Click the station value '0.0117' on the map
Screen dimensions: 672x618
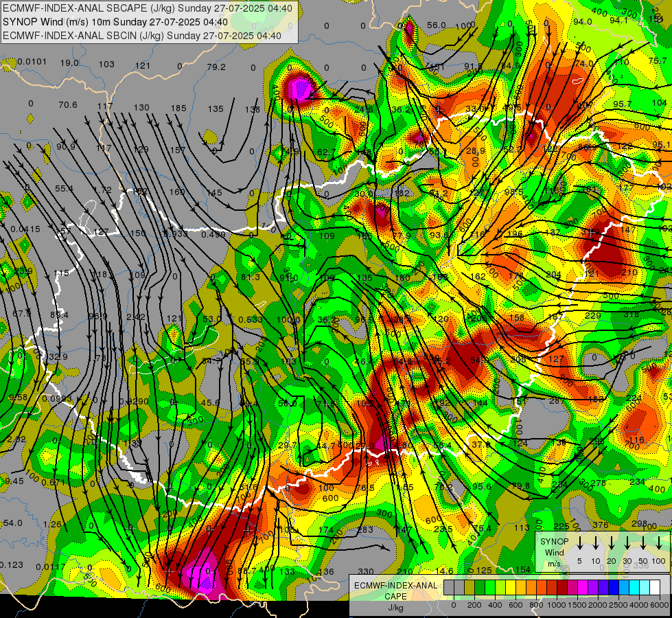[51, 567]
